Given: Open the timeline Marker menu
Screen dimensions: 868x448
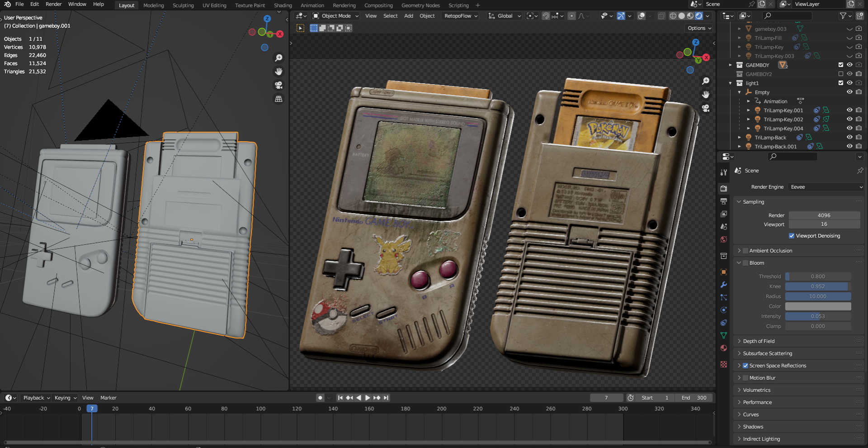Looking at the screenshot, I should pyautogui.click(x=108, y=398).
